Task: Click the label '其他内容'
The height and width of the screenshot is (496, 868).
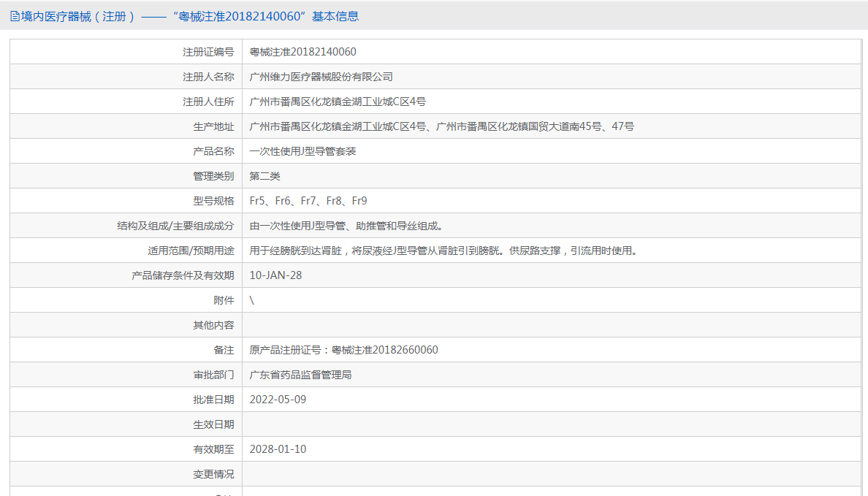Action: tap(213, 326)
